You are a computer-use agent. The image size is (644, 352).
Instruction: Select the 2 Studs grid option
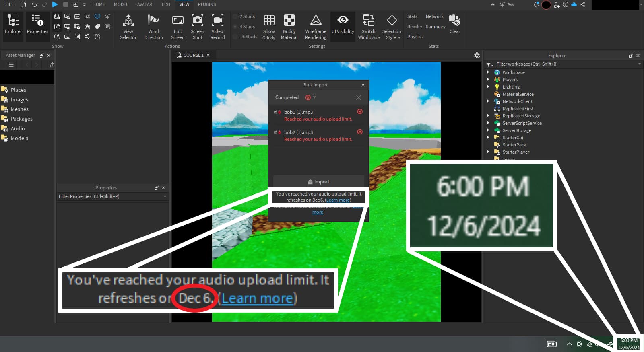[x=244, y=16]
